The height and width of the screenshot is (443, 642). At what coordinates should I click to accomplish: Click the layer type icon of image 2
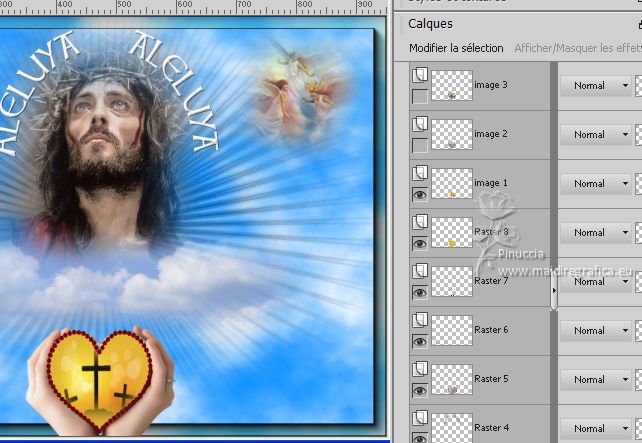(x=420, y=124)
